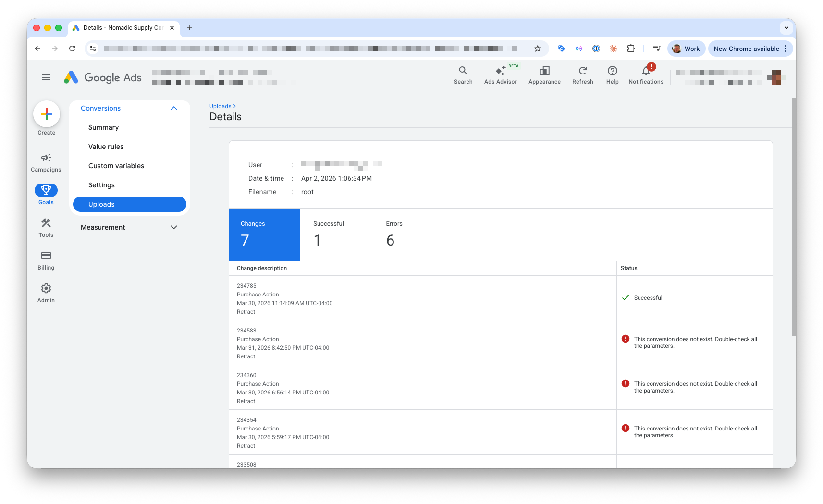Switch to the Successful tab
The image size is (823, 504).
(x=329, y=234)
